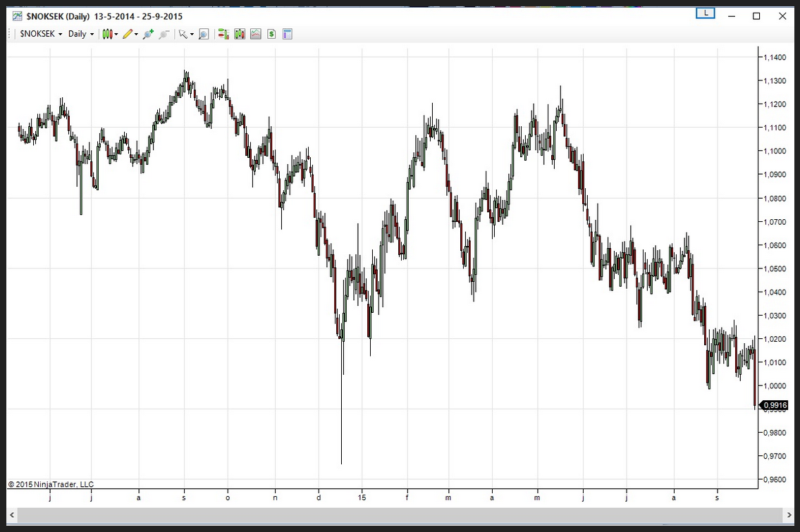Open the strategies chart icon

click(x=255, y=34)
